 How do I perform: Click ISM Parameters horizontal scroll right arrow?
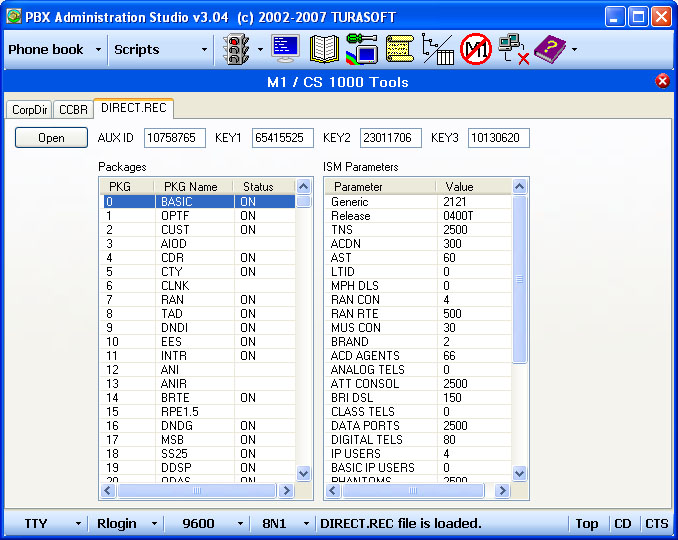click(x=502, y=490)
